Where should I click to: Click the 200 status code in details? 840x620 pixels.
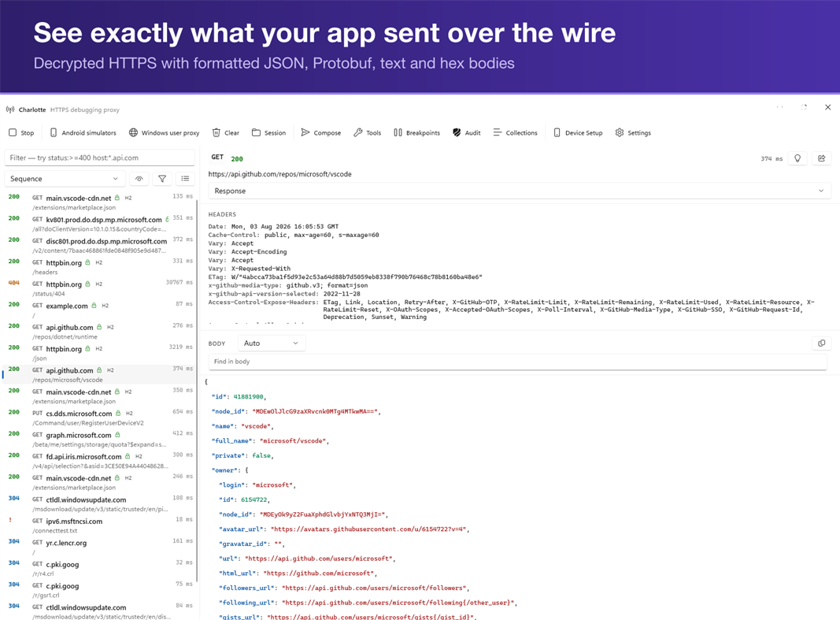[237, 158]
